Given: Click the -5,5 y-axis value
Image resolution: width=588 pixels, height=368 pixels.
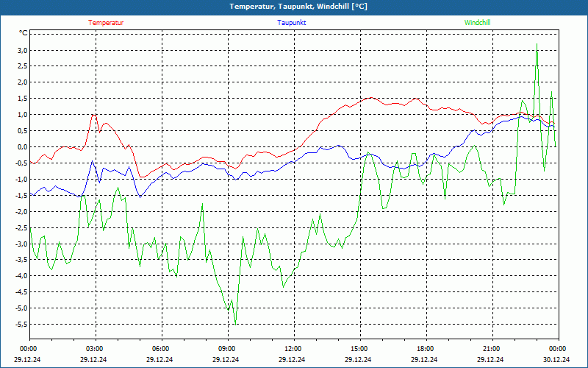Looking at the screenshot, I should point(22,325).
